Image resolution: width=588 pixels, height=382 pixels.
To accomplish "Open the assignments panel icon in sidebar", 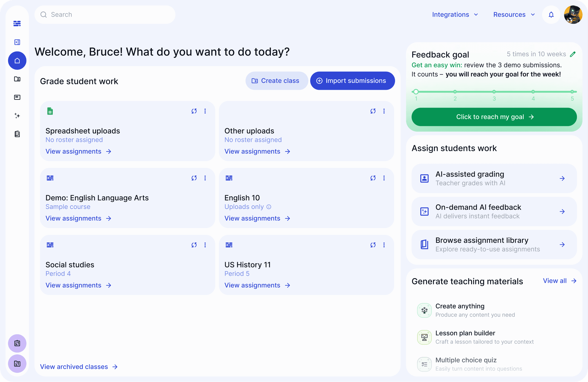I will (17, 97).
